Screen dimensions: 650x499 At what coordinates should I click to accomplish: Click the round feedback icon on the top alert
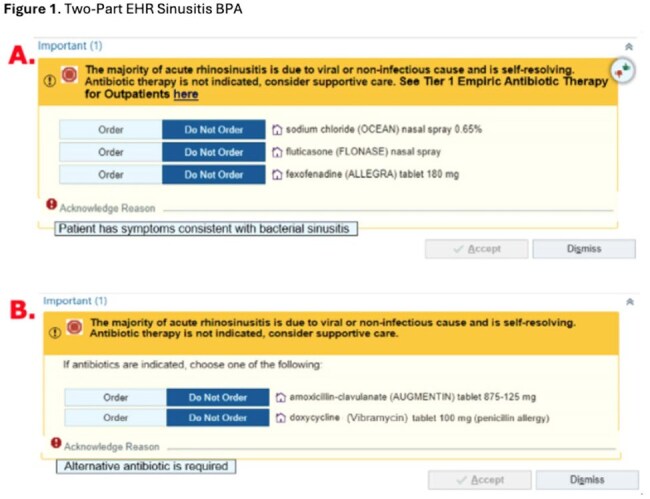623,70
